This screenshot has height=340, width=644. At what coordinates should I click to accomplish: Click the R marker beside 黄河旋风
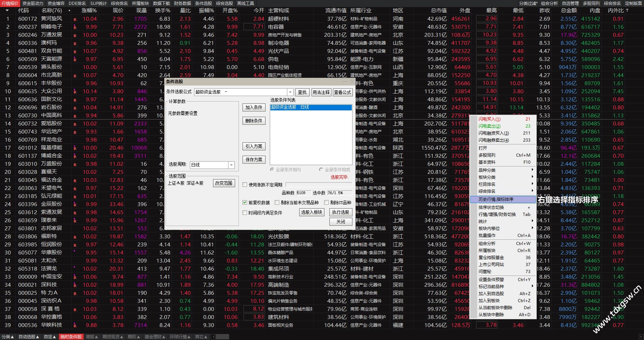tap(75, 19)
